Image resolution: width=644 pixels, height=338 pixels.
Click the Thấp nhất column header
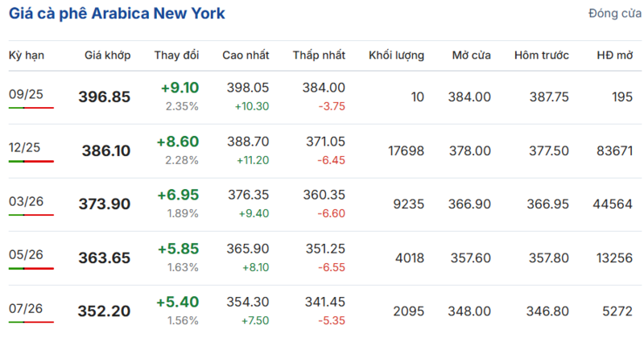point(319,55)
